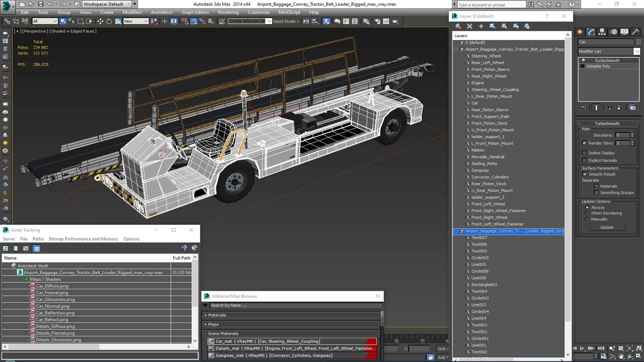Viewport: 644px width, 362px height.
Task: Click the object color swatch beside the Car name
Action: (638, 42)
